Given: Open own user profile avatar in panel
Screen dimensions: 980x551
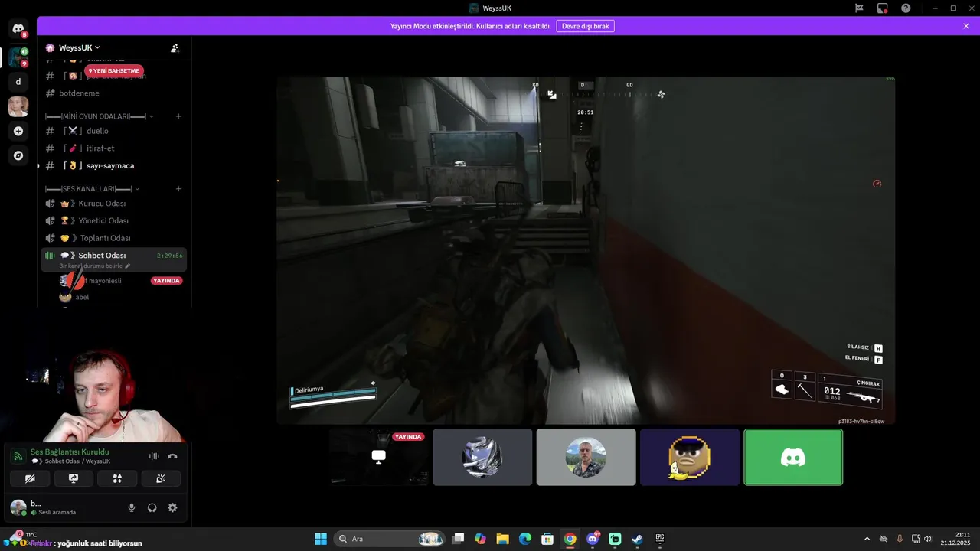Looking at the screenshot, I should pyautogui.click(x=18, y=507).
